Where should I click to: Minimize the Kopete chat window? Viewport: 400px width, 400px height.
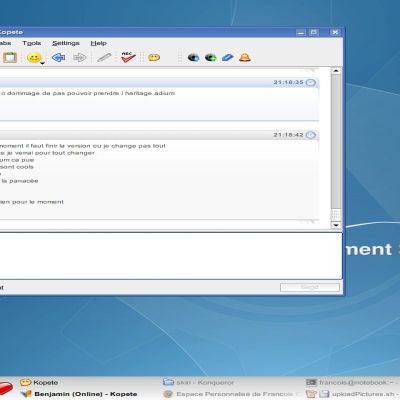pos(301,32)
